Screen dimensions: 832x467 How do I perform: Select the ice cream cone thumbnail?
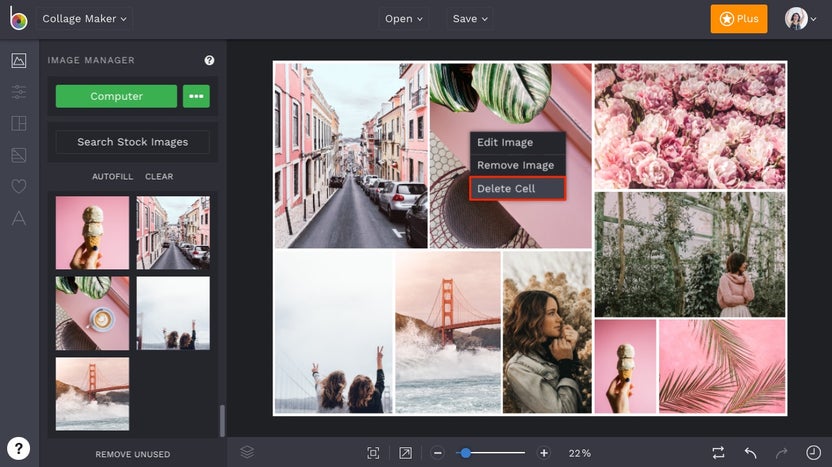pyautogui.click(x=92, y=233)
